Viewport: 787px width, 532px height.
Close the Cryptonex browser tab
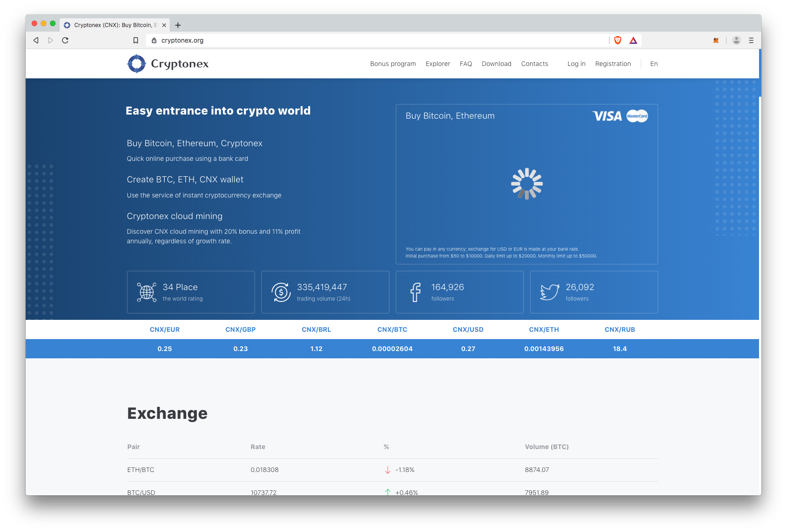pyautogui.click(x=164, y=25)
